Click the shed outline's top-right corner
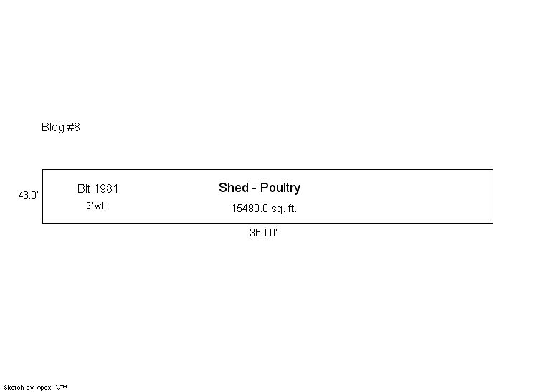Image resolution: width=535 pixels, height=392 pixels. (493, 170)
